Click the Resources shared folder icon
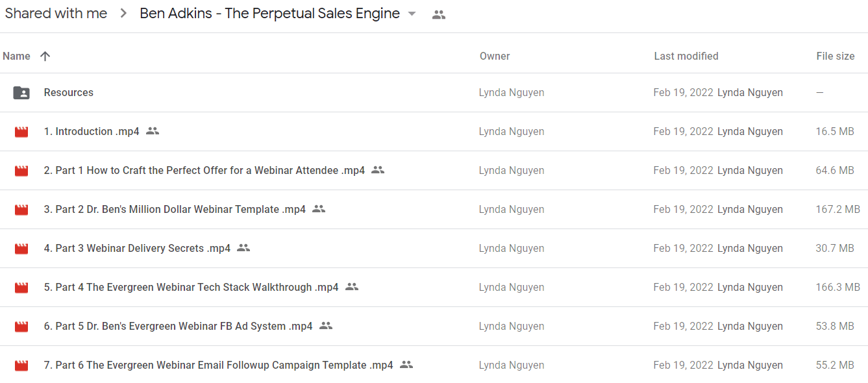868x383 pixels. pyautogui.click(x=21, y=93)
